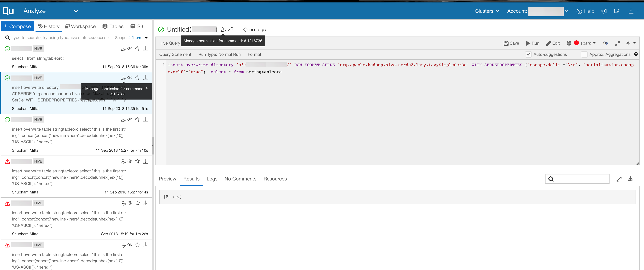Image resolution: width=644 pixels, height=270 pixels.
Task: Run the Hive query
Action: pos(533,43)
